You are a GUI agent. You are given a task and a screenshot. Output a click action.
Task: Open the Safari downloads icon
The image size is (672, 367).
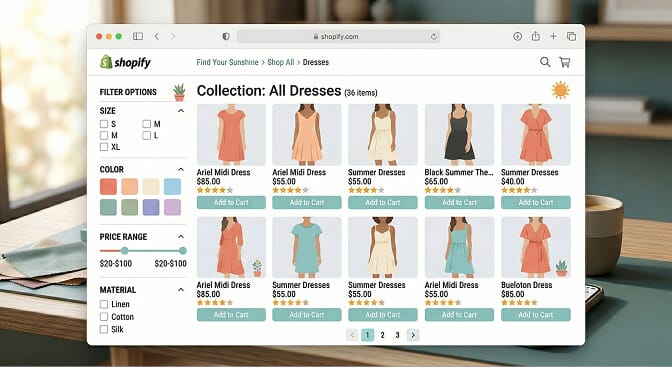tap(517, 36)
